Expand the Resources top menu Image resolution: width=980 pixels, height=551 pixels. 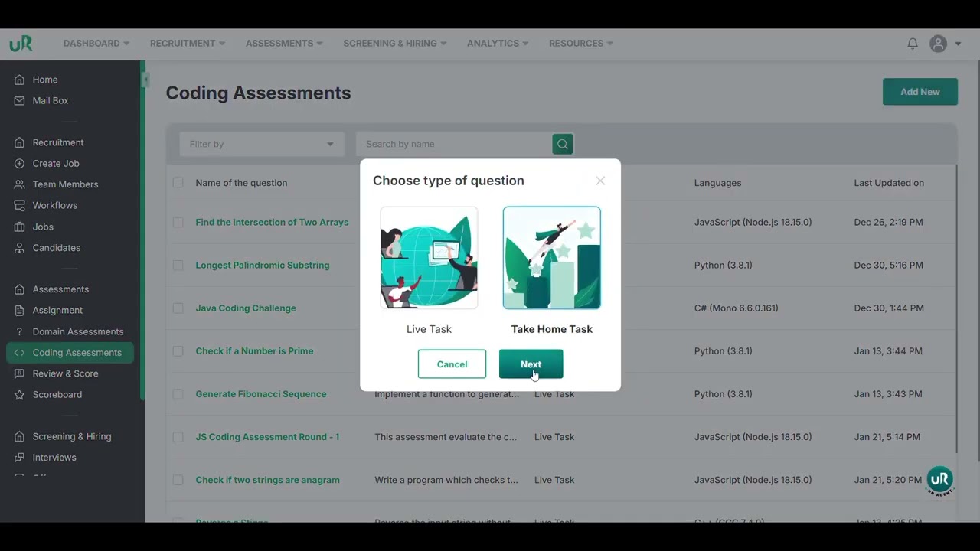coord(581,44)
